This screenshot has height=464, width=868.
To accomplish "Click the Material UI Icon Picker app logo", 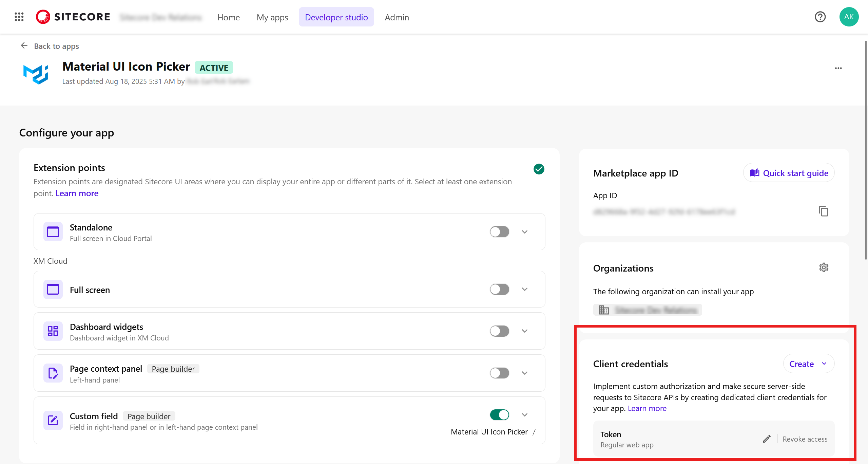I will (36, 73).
